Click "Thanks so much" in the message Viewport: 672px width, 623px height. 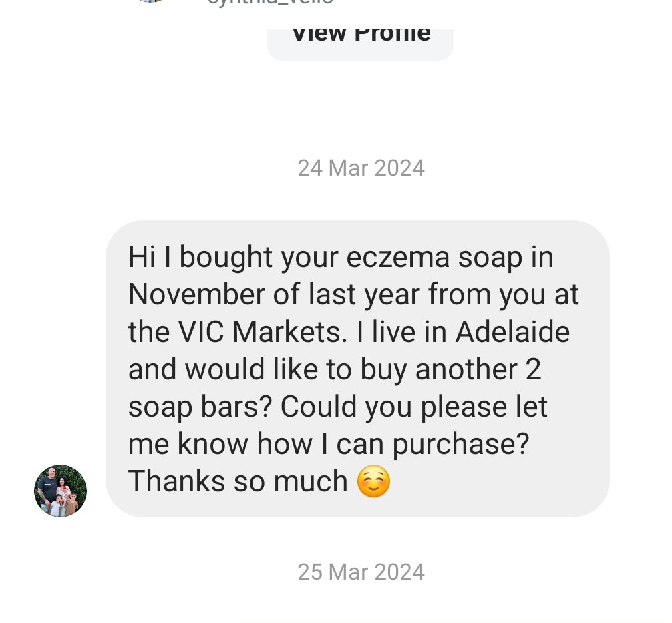[238, 481]
